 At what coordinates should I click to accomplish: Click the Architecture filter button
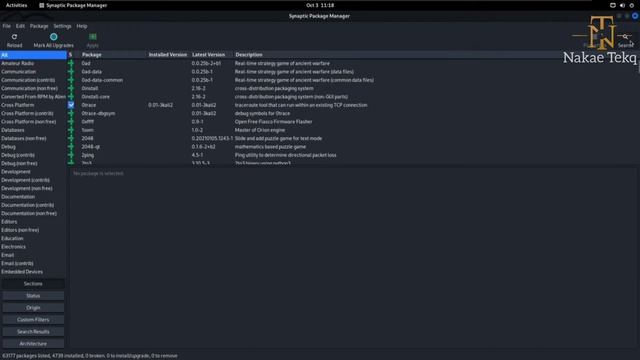click(x=33, y=344)
